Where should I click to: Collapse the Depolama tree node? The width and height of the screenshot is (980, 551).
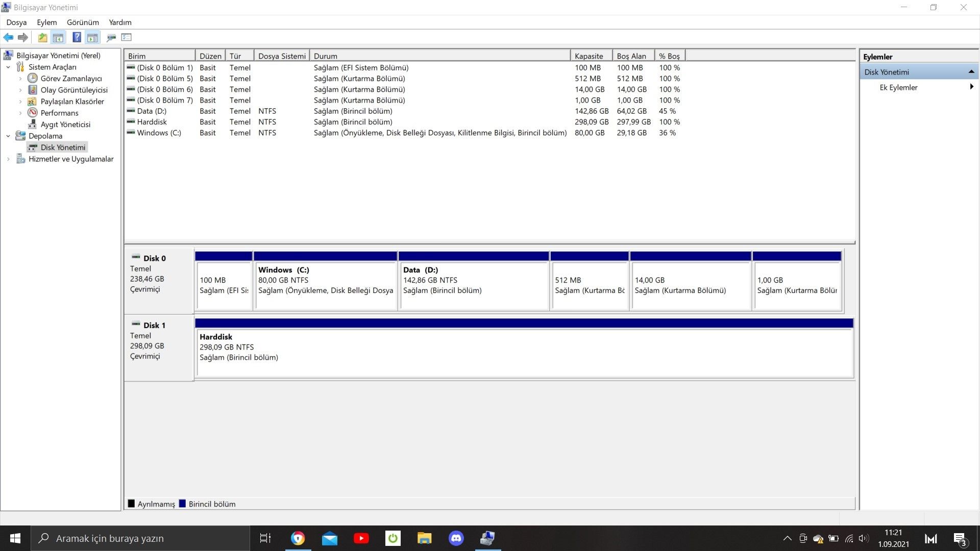coord(8,136)
